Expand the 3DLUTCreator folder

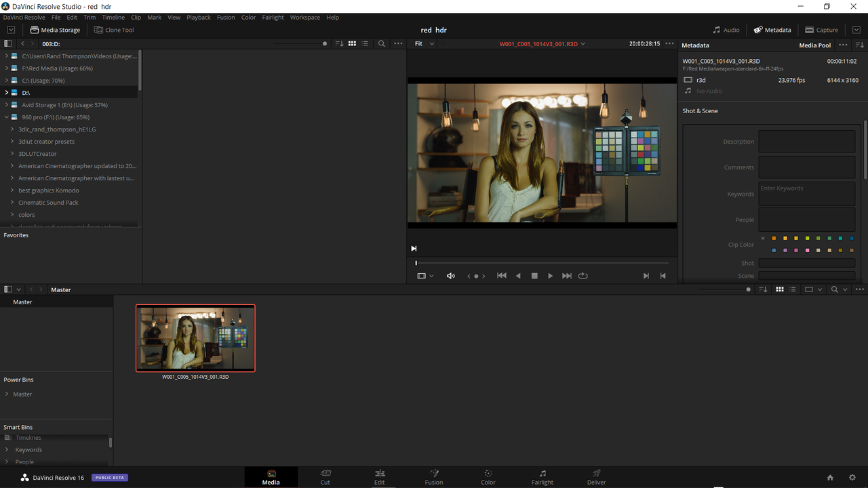[12, 154]
